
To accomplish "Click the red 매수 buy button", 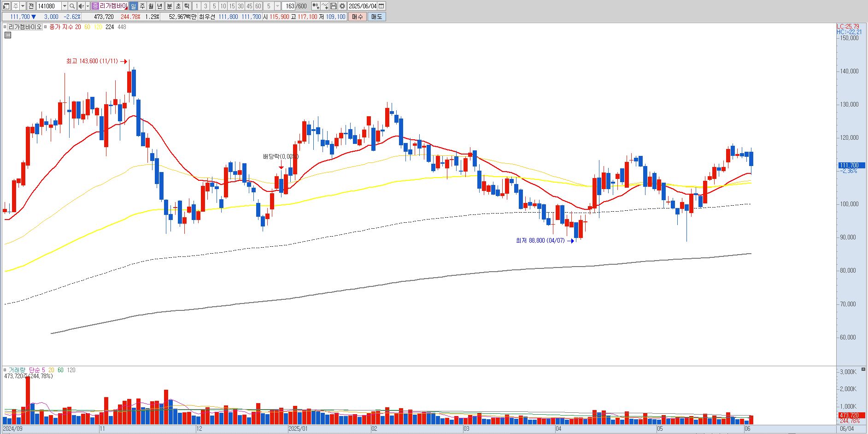I will click(358, 17).
